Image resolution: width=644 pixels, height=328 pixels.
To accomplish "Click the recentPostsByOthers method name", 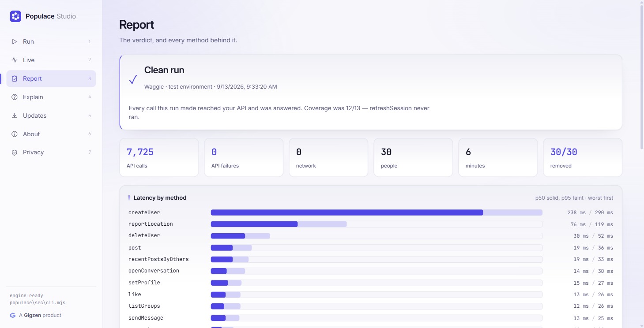I will 158,259.
